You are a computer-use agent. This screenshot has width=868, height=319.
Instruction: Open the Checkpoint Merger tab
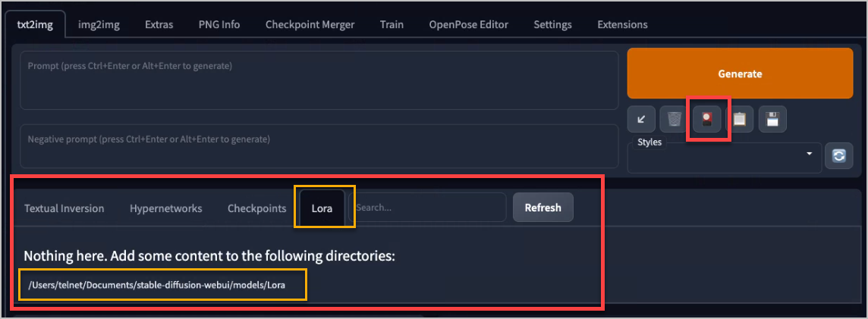[x=310, y=24]
